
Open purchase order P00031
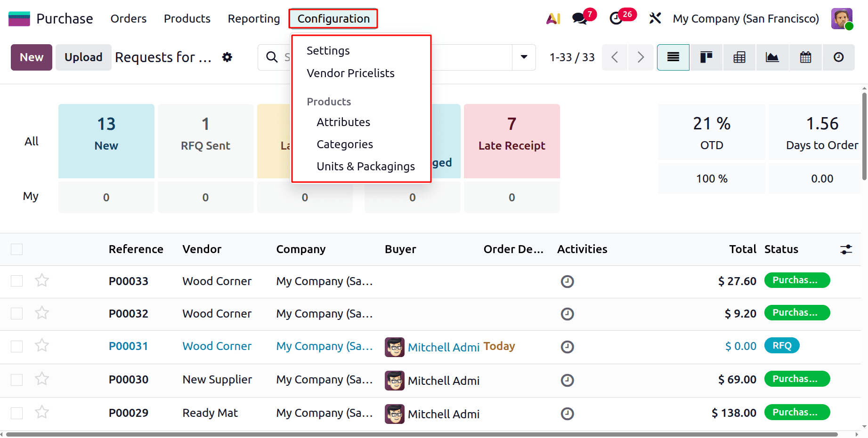click(x=128, y=346)
